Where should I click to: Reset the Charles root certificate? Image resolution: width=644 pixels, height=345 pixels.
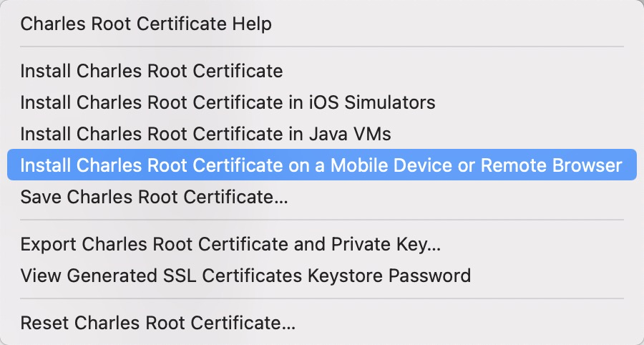point(157,322)
